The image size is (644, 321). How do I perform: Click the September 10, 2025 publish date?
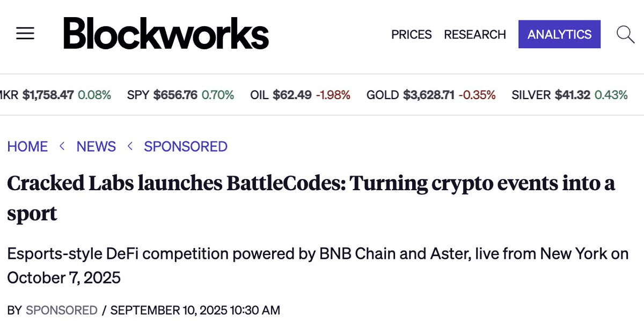[x=195, y=310]
